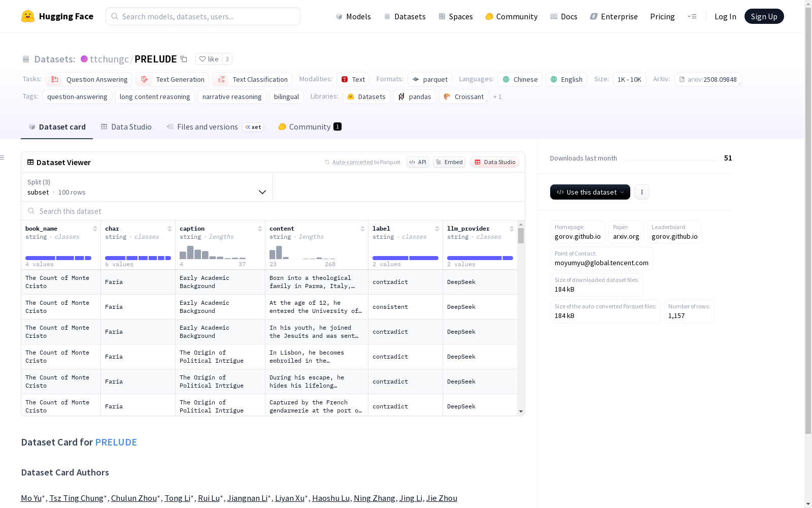Sort the llm_provider column using its sort arrows
812x508 pixels.
pos(512,229)
